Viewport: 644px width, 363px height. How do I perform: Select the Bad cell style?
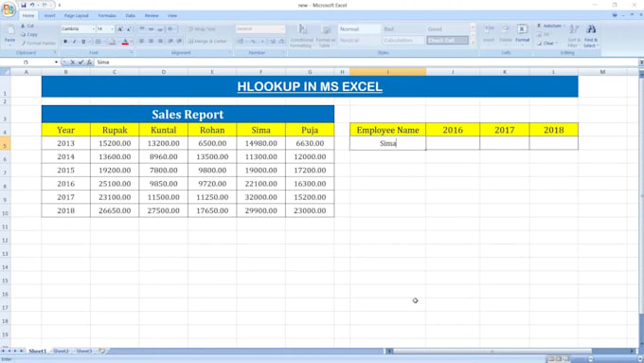[402, 29]
